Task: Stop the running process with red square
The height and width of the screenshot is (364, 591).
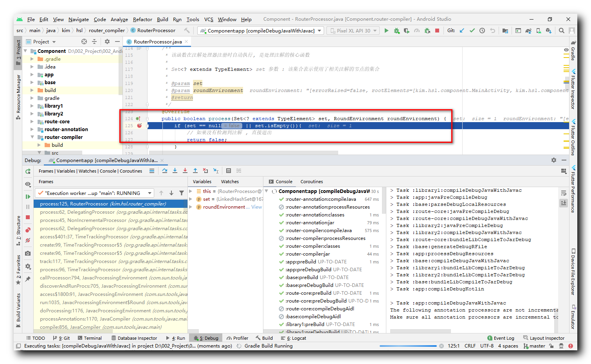Action: tap(437, 31)
